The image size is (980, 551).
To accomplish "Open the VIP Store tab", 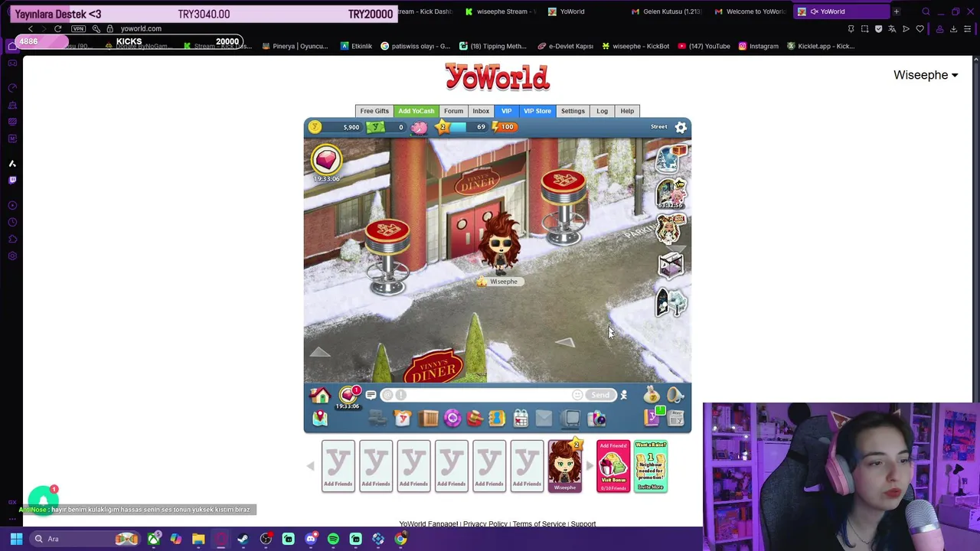I will click(537, 111).
